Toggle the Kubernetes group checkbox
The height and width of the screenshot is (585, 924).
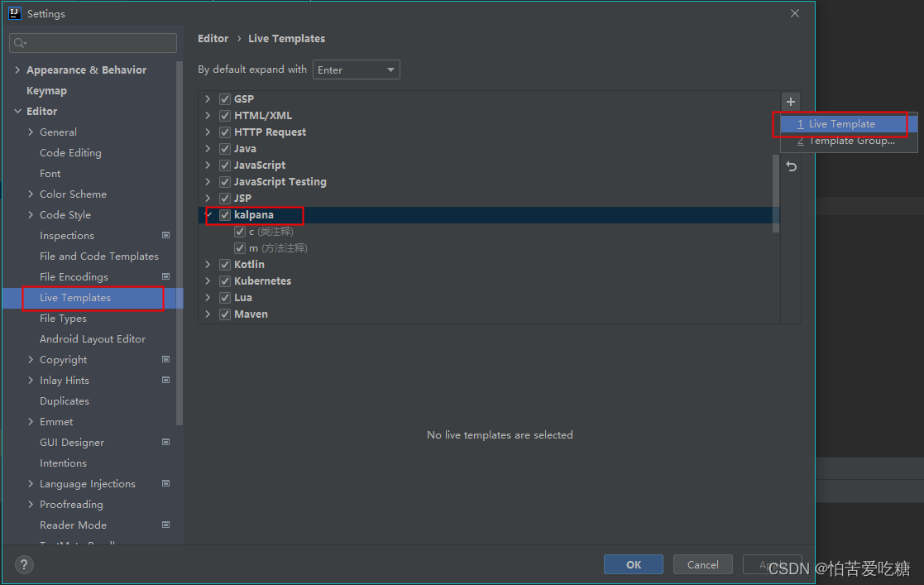pos(224,281)
